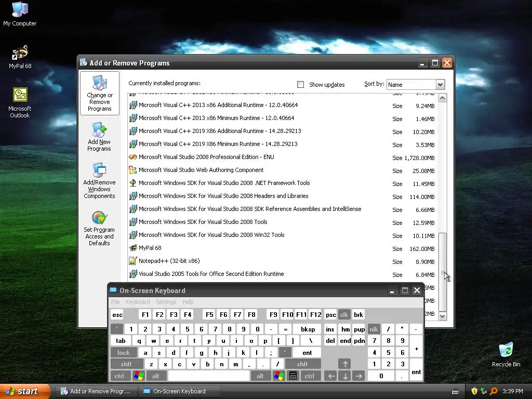Click the main ent key
The height and width of the screenshot is (399, 532).
coord(307,353)
